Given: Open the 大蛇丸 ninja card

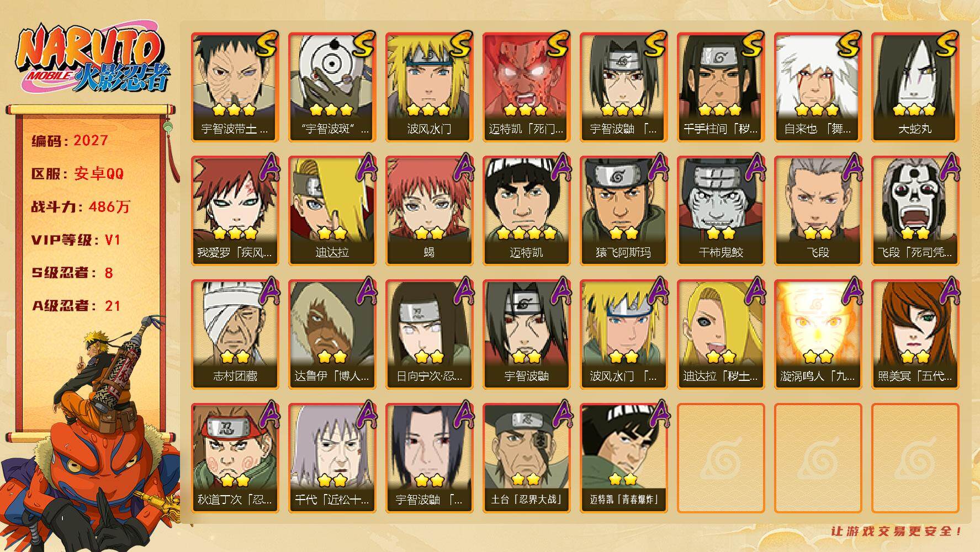Looking at the screenshot, I should [915, 87].
